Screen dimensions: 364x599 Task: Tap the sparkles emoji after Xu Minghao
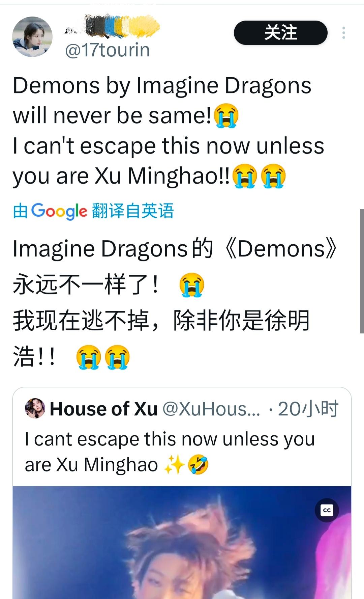[174, 465]
